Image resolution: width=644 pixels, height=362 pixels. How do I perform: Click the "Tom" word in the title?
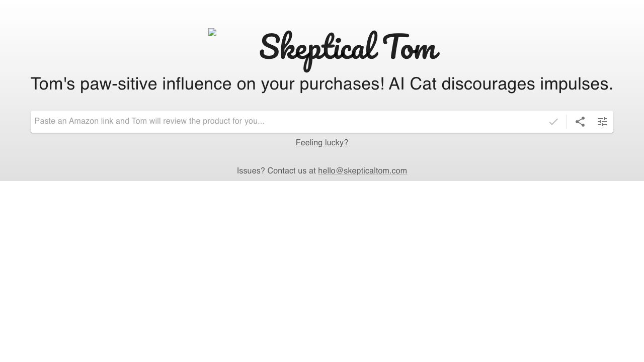coord(411,48)
